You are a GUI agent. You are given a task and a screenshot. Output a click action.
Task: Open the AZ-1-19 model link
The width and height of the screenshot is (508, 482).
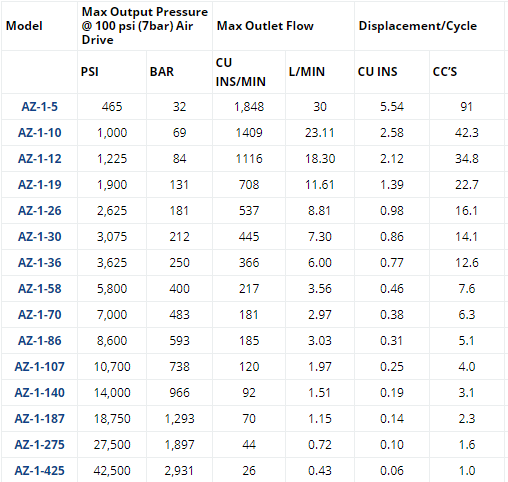click(39, 185)
